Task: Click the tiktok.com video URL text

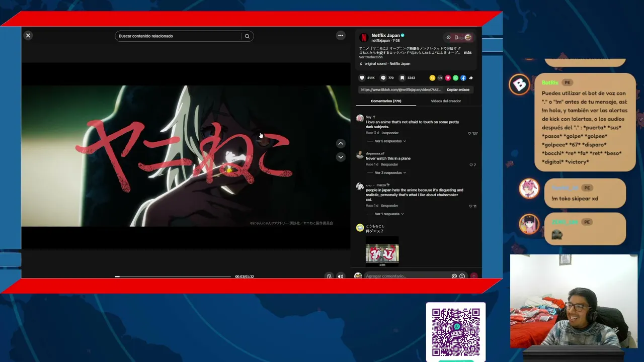Action: tap(401, 89)
